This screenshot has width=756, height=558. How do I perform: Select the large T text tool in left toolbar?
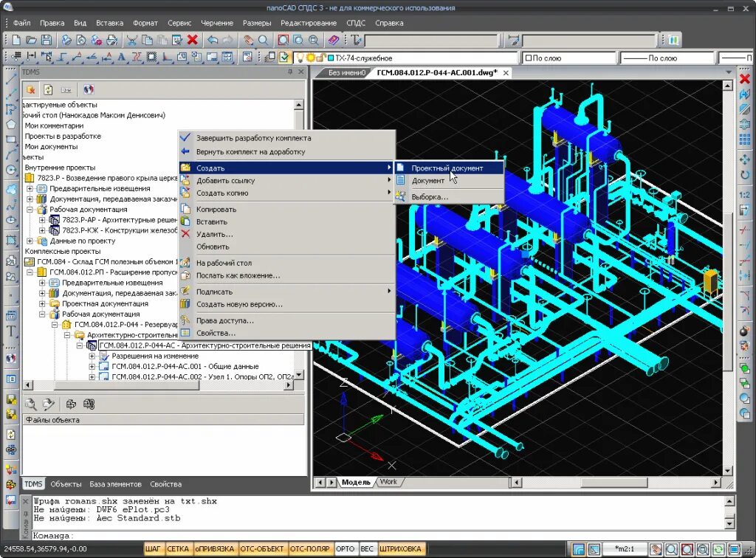pyautogui.click(x=11, y=331)
